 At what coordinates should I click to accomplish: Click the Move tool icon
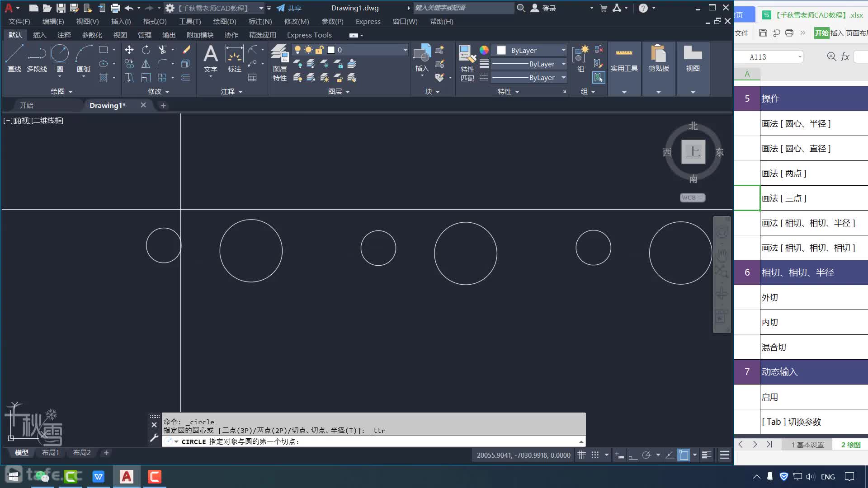pyautogui.click(x=129, y=50)
